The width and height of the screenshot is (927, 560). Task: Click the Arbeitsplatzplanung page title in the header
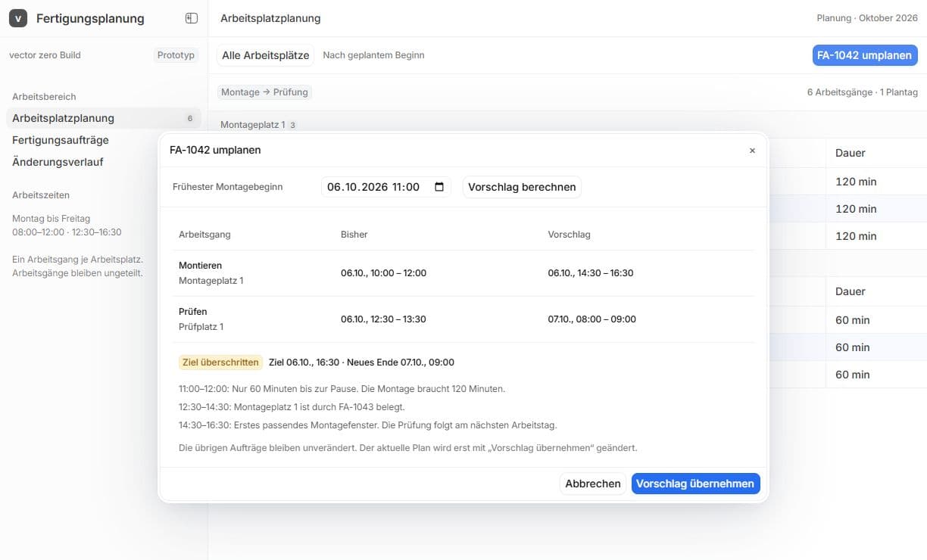point(270,18)
